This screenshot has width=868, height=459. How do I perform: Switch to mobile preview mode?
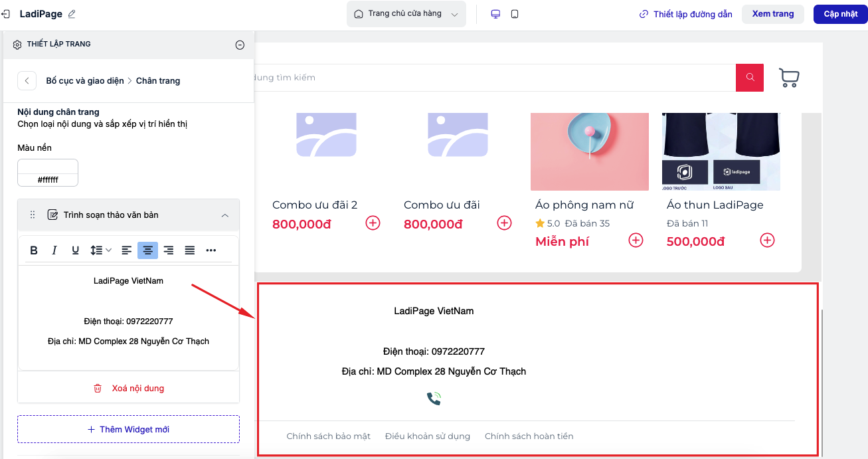(x=515, y=14)
